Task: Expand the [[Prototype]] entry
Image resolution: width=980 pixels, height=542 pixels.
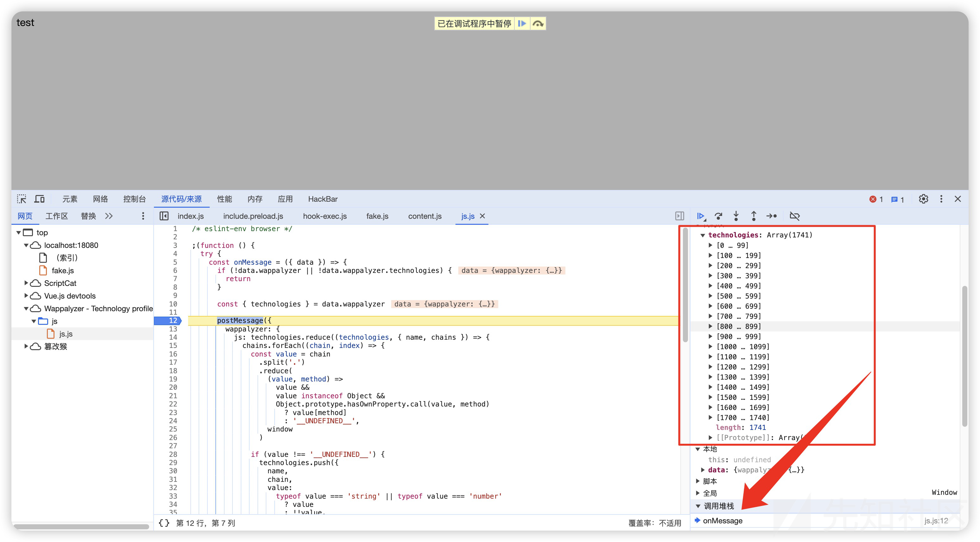Action: pyautogui.click(x=710, y=438)
